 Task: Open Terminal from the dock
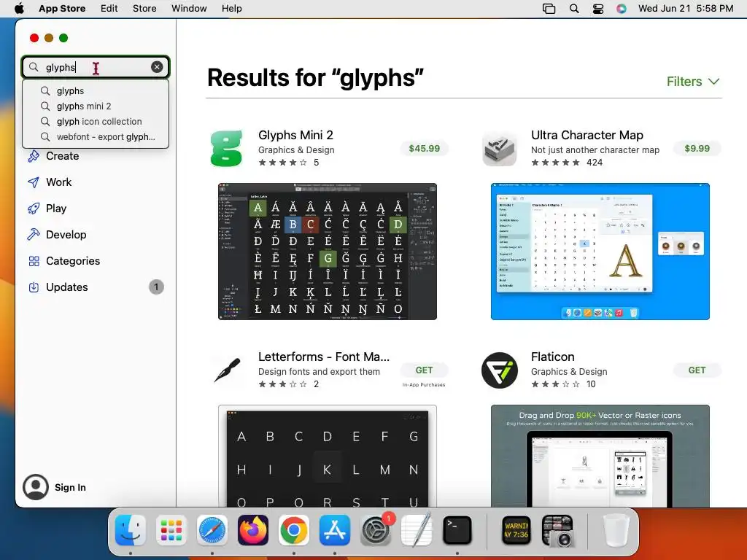coord(457,530)
